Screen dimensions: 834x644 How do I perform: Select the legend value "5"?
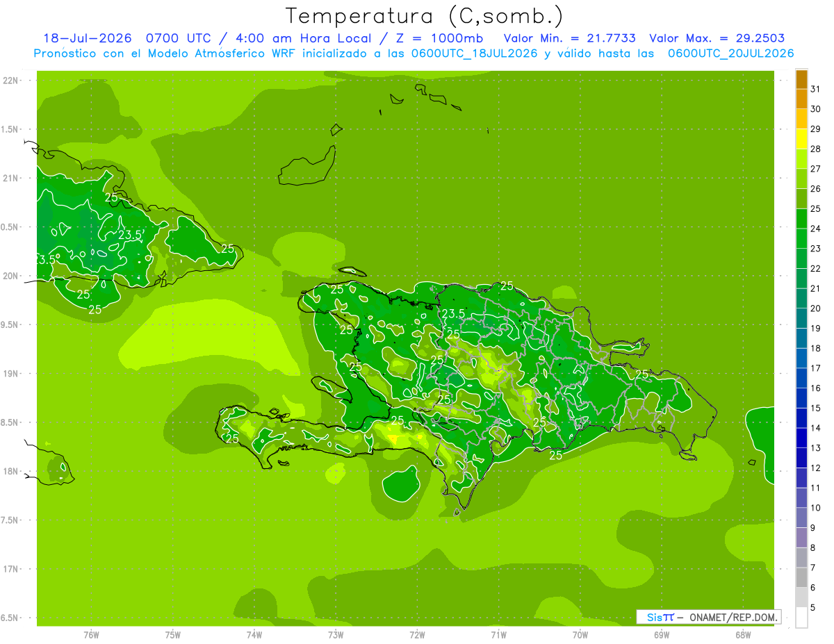tap(813, 608)
